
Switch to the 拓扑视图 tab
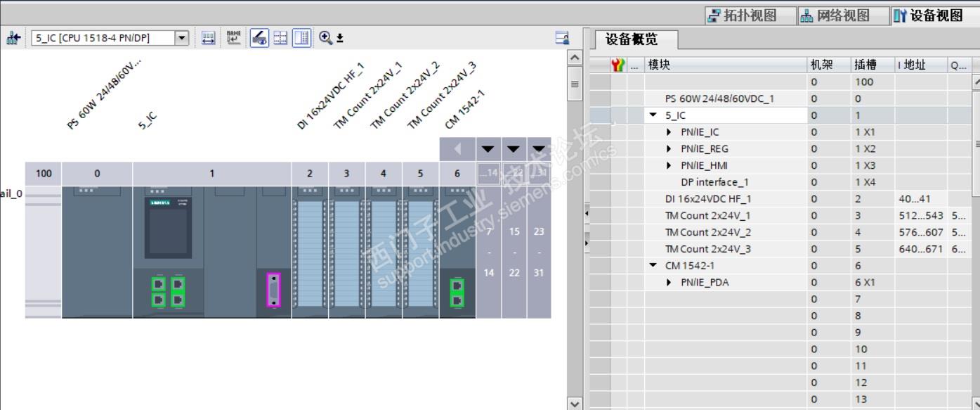coord(750,15)
